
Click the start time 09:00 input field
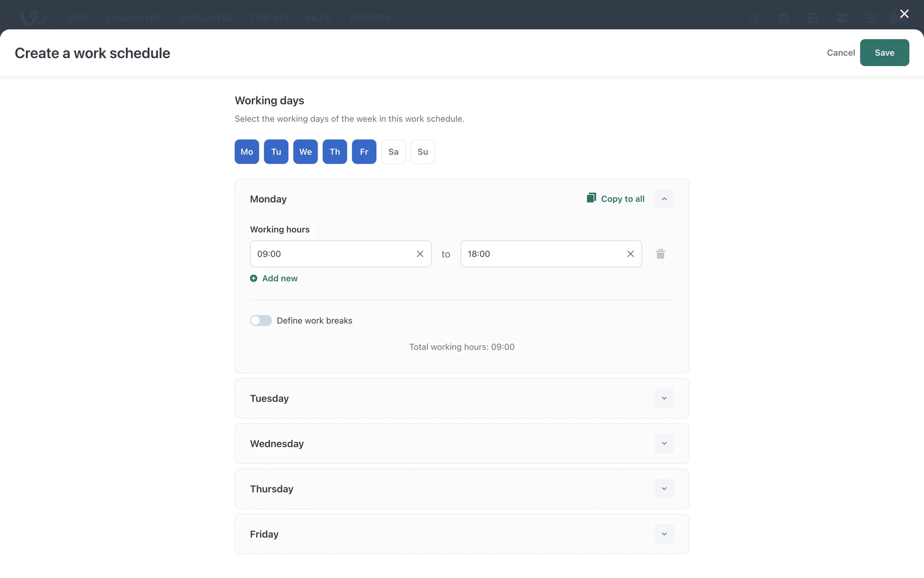(x=332, y=254)
